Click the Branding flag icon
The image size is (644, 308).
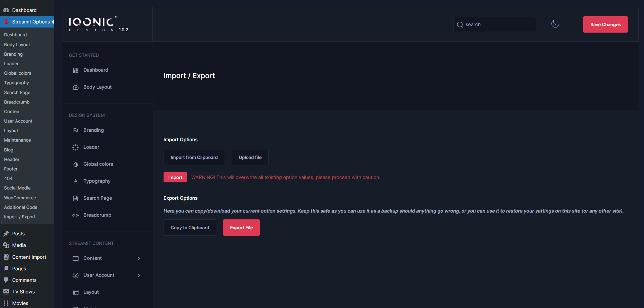76,130
